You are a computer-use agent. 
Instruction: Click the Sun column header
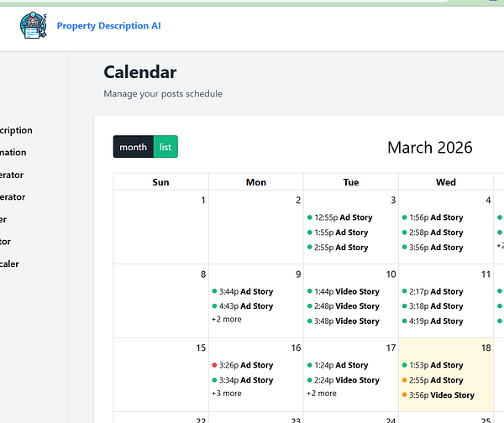tap(160, 182)
